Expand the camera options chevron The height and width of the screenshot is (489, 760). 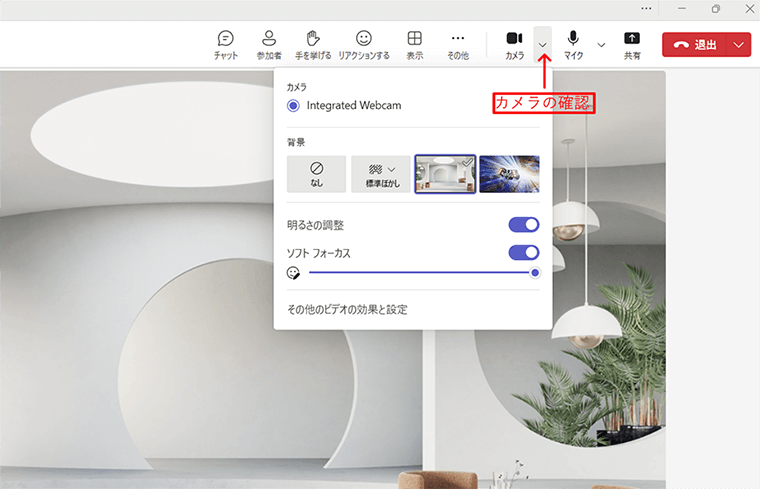(543, 45)
